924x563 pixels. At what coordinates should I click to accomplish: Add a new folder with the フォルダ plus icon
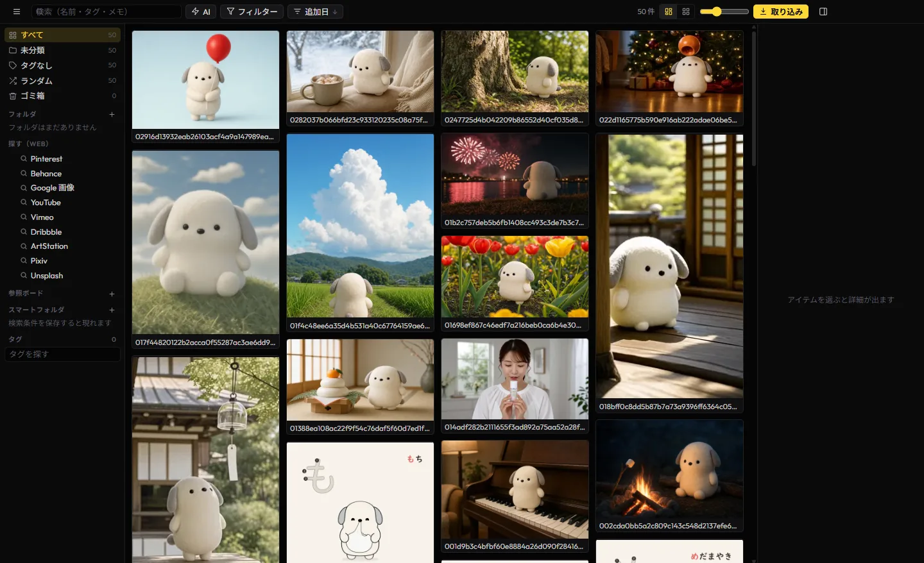[x=112, y=114]
